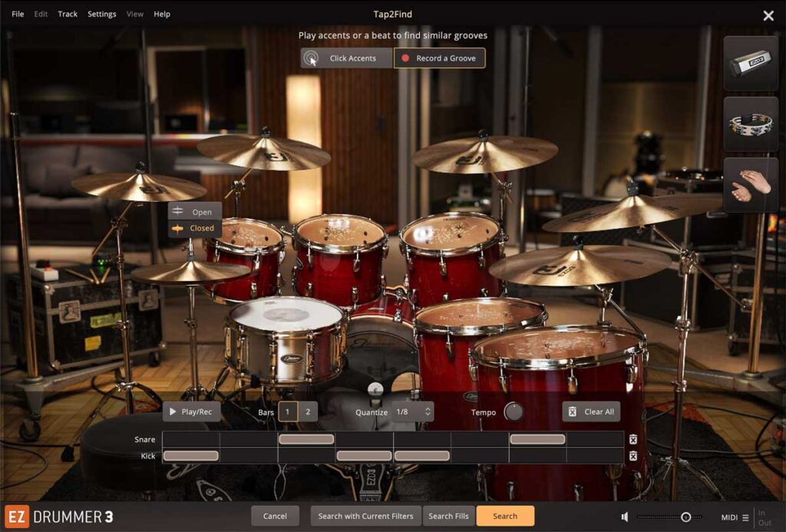Viewport: 786px width, 532px height.
Task: Select the Open hi-hat articulation option
Action: click(x=194, y=212)
